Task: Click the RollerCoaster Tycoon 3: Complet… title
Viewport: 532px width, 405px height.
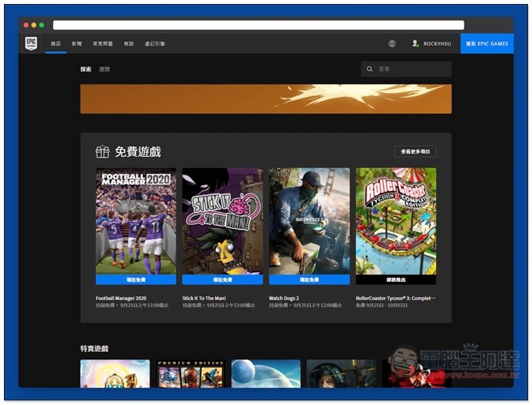Action: point(395,298)
